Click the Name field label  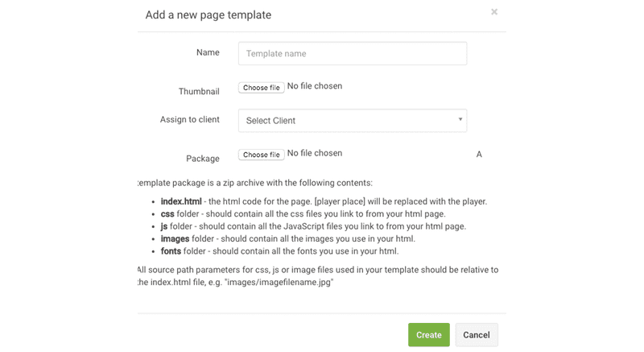click(208, 52)
